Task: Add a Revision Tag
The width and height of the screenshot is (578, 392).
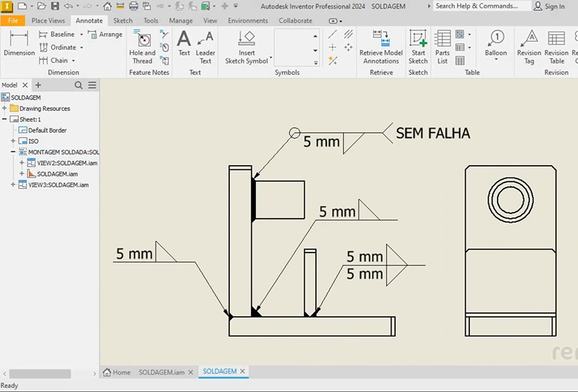Action: tap(529, 46)
